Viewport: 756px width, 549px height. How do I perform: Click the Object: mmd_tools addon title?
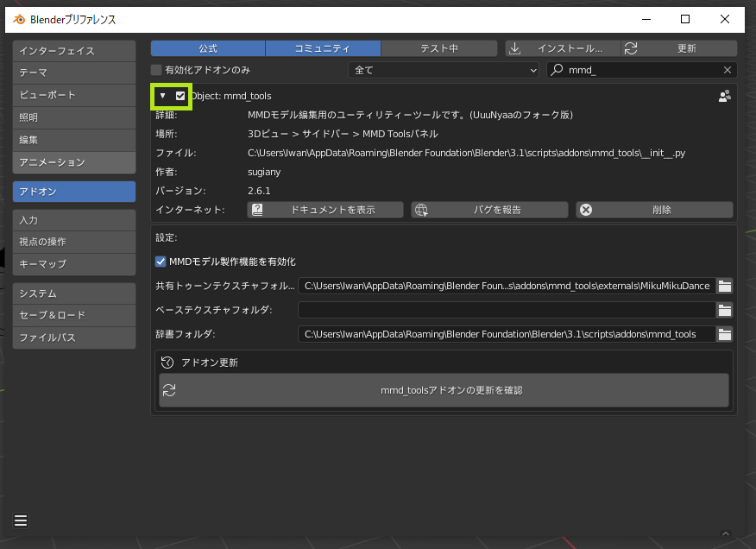click(232, 96)
